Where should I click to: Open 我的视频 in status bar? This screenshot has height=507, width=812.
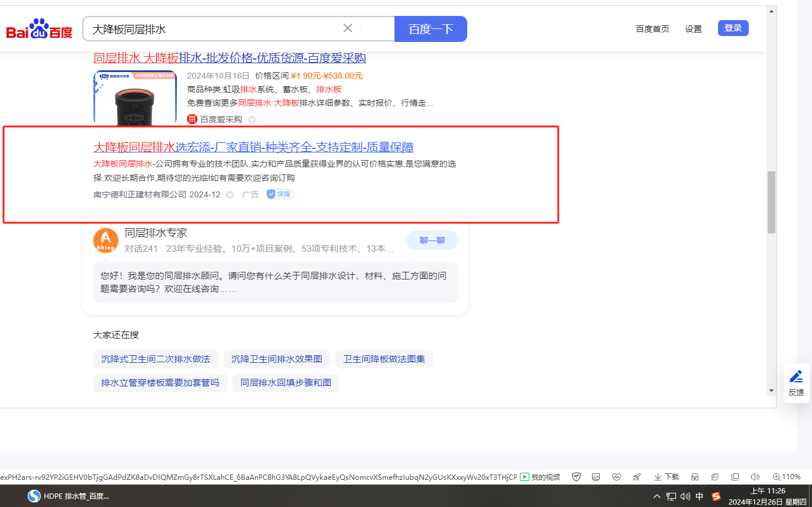[x=540, y=477]
